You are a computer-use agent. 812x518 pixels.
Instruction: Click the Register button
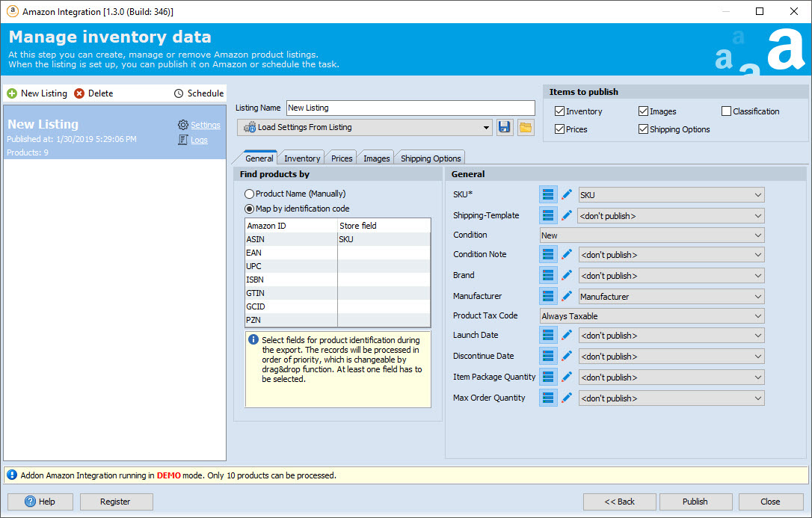[117, 502]
